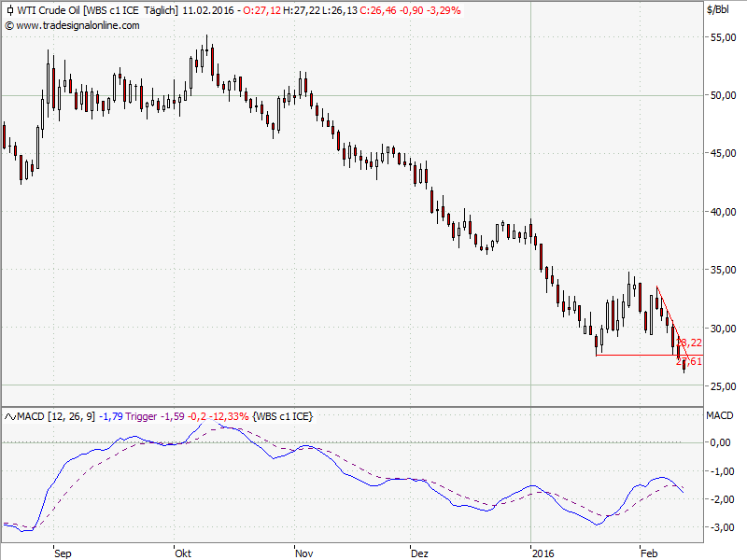
Task: Select the Dez marker on time axis
Action: [418, 553]
